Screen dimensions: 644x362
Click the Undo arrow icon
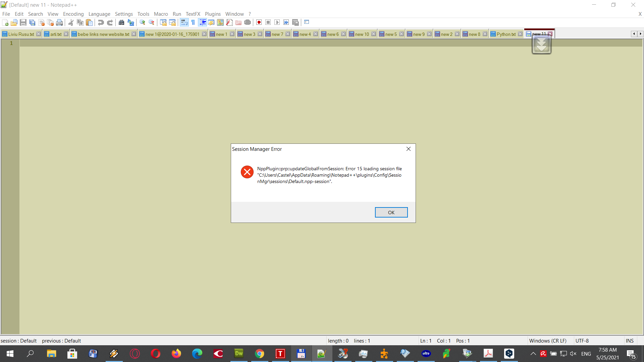click(101, 22)
